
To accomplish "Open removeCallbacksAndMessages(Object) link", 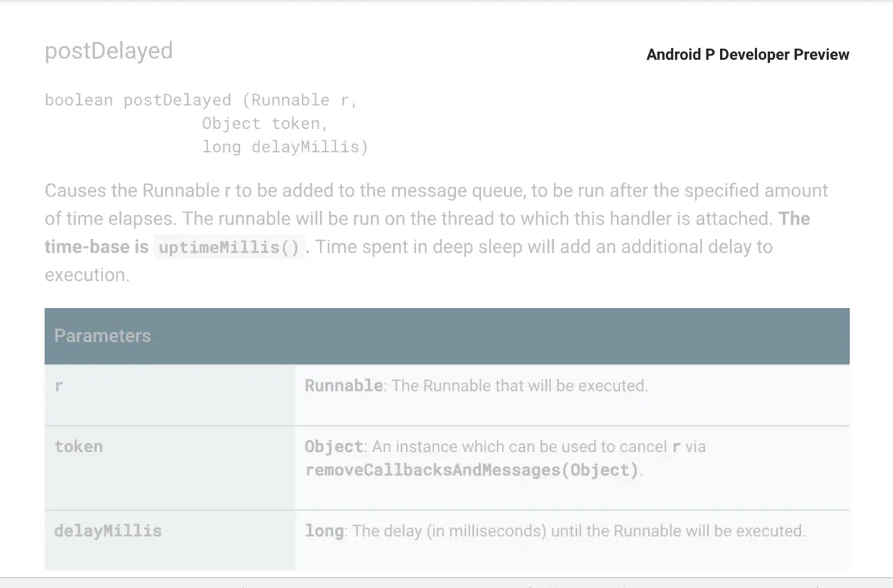I will [x=472, y=471].
